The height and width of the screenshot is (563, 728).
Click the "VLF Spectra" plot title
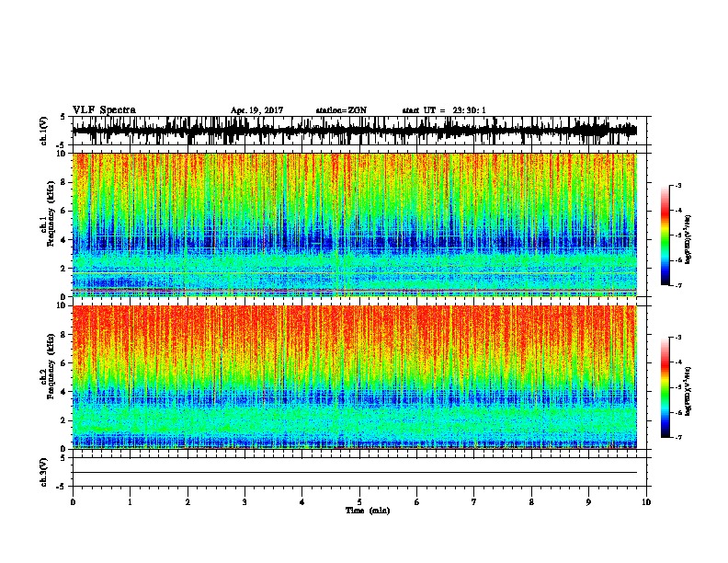(x=104, y=110)
